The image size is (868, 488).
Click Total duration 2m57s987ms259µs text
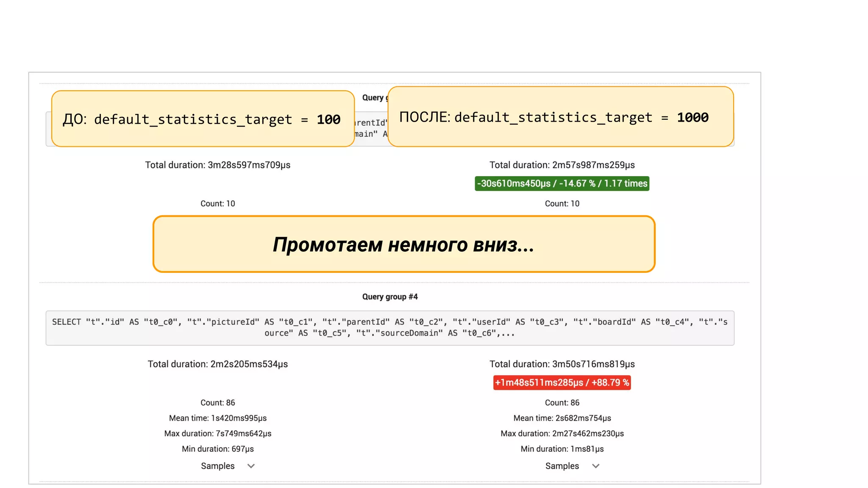[562, 165]
